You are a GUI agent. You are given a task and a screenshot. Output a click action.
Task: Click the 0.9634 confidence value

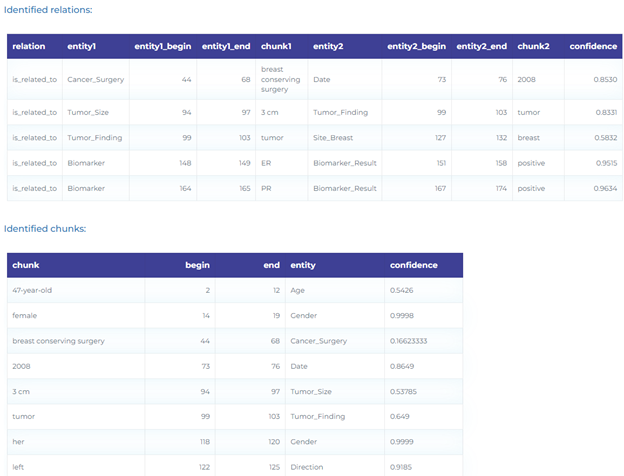(x=605, y=188)
